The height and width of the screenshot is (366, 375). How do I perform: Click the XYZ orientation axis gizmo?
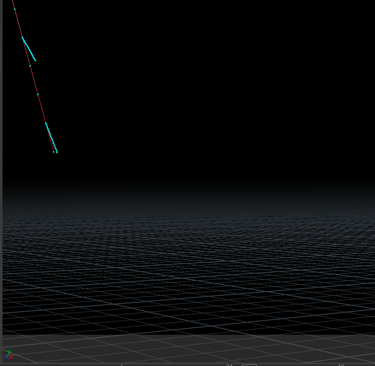click(9, 354)
